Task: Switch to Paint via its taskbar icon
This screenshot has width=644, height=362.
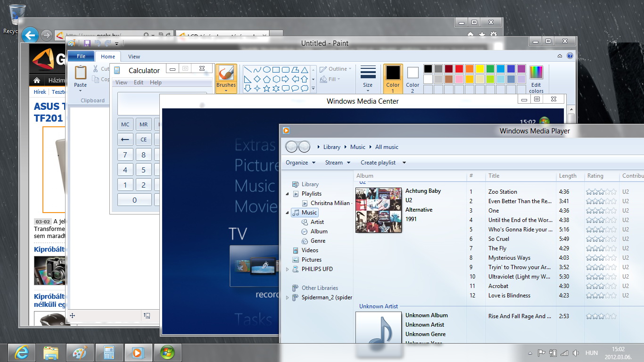Action: 80,353
